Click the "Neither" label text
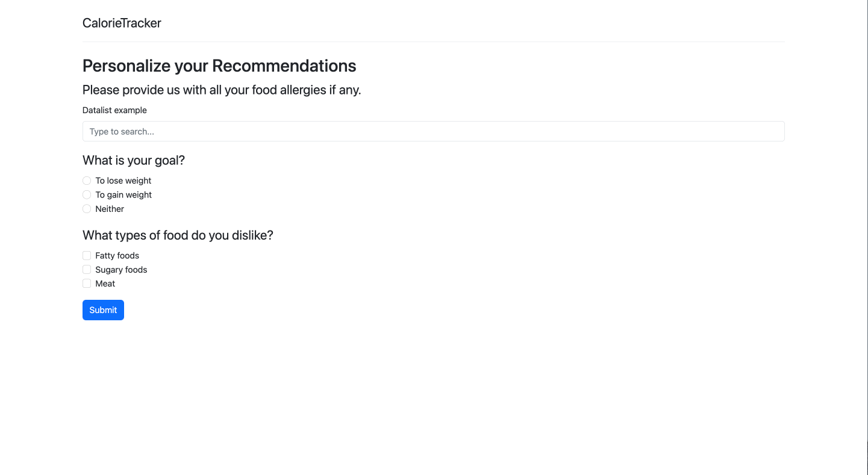Viewport: 868px width, 475px height. coord(109,208)
